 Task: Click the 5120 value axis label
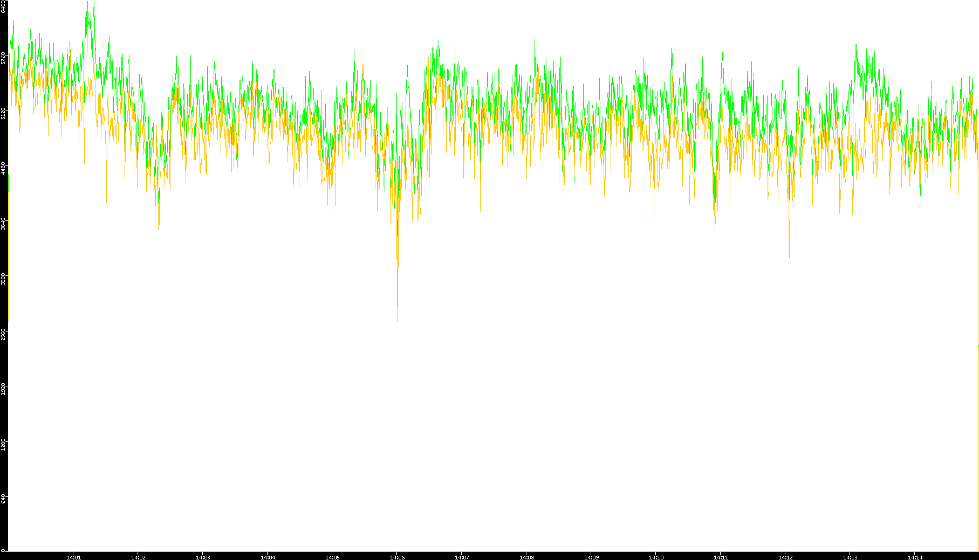coord(3,113)
